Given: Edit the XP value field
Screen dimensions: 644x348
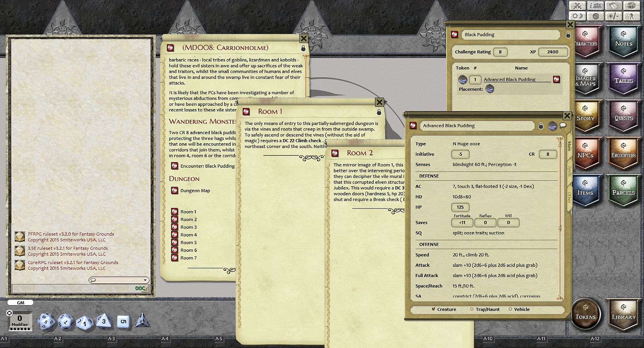Looking at the screenshot, I should [553, 52].
